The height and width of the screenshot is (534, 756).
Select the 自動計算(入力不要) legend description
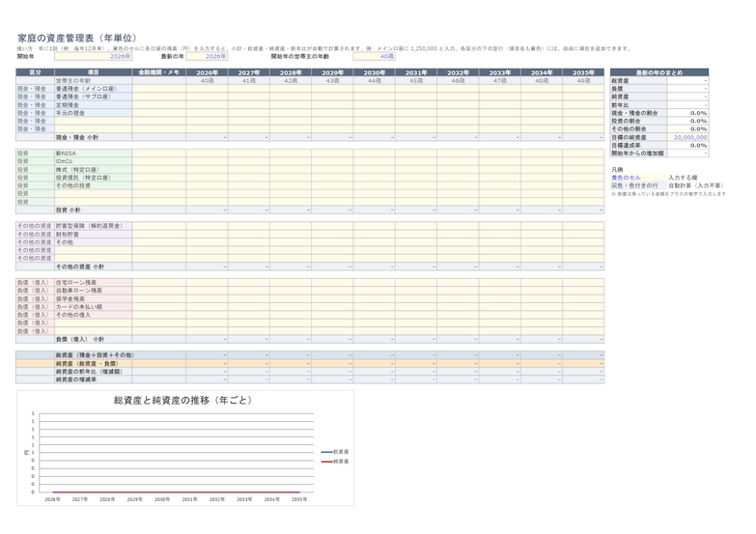coord(695,185)
